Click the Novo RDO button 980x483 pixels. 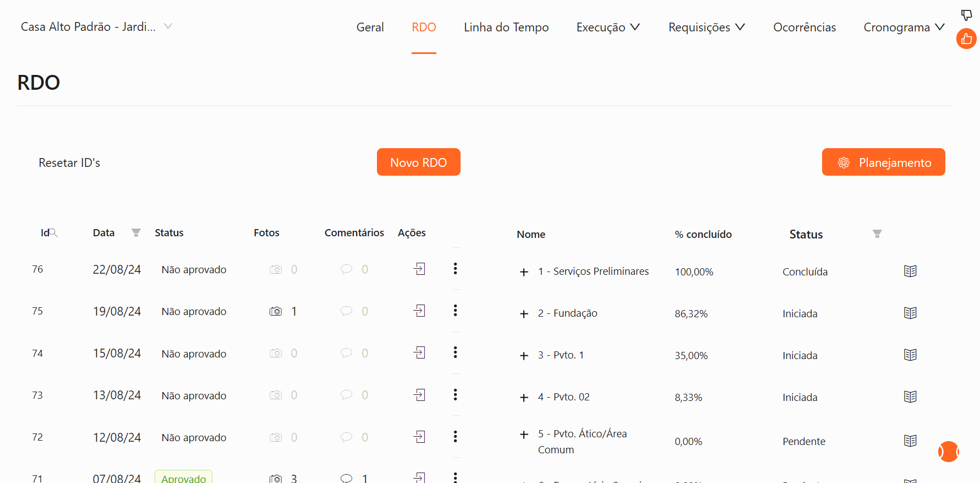click(418, 162)
